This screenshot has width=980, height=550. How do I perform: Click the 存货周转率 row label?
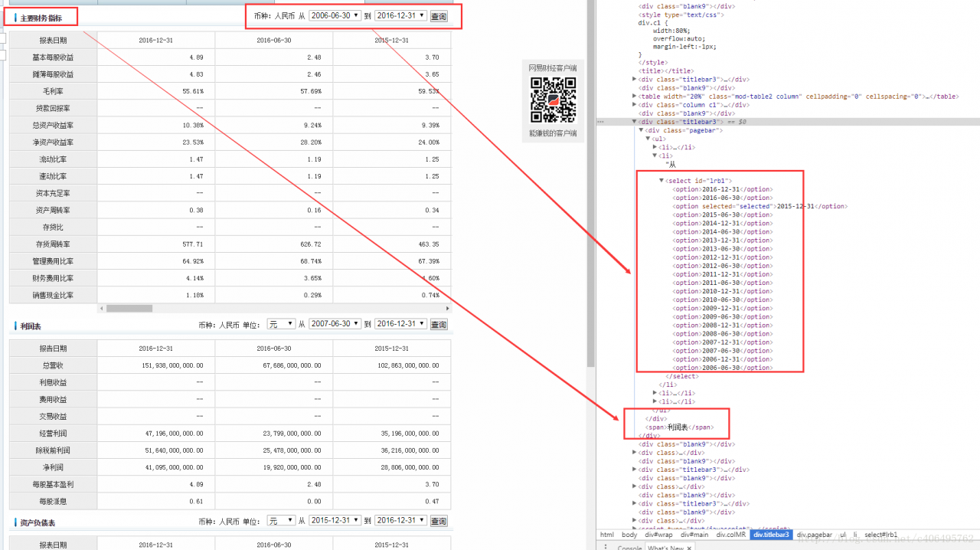53,244
